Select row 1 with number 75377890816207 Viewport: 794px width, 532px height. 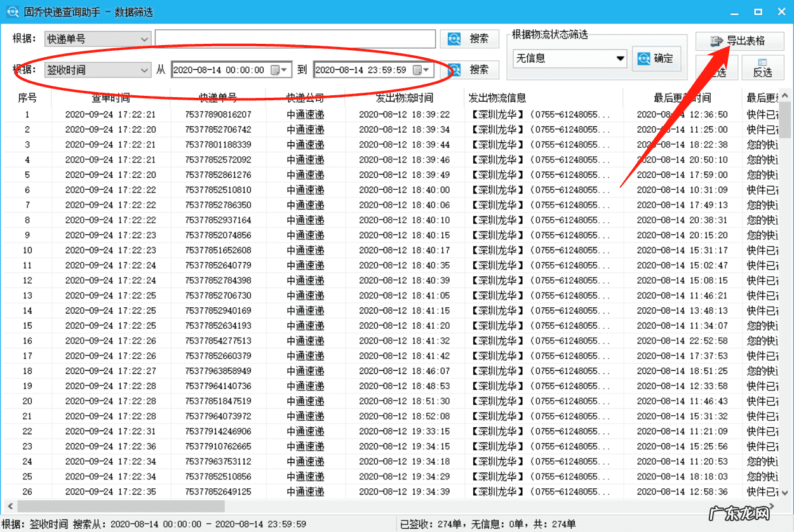pos(218,115)
